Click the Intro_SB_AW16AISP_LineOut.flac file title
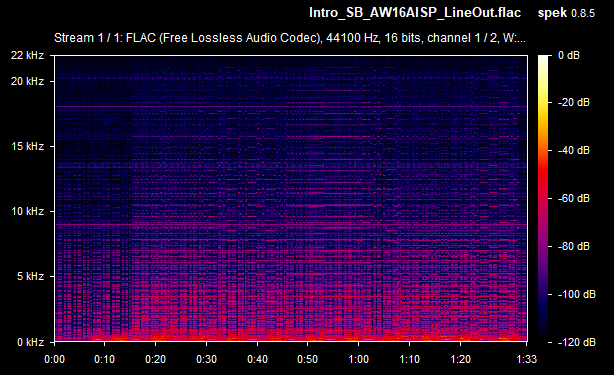The width and height of the screenshot is (614, 375). click(x=415, y=13)
